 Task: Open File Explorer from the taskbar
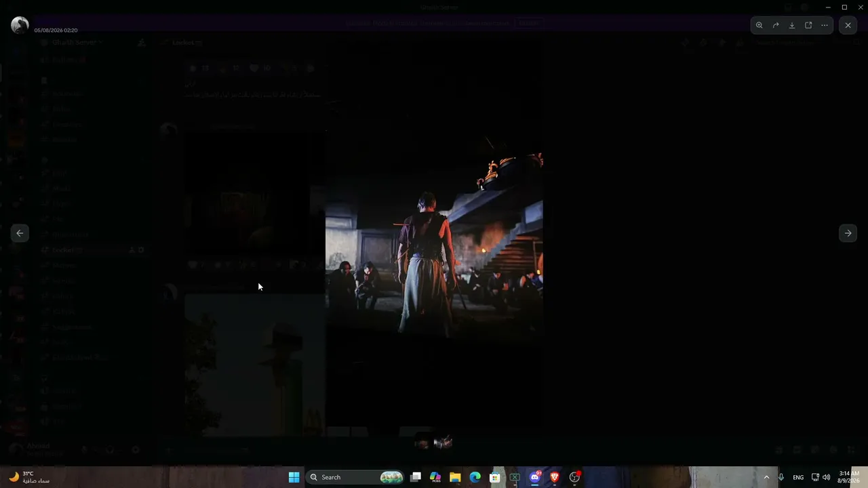click(x=455, y=477)
